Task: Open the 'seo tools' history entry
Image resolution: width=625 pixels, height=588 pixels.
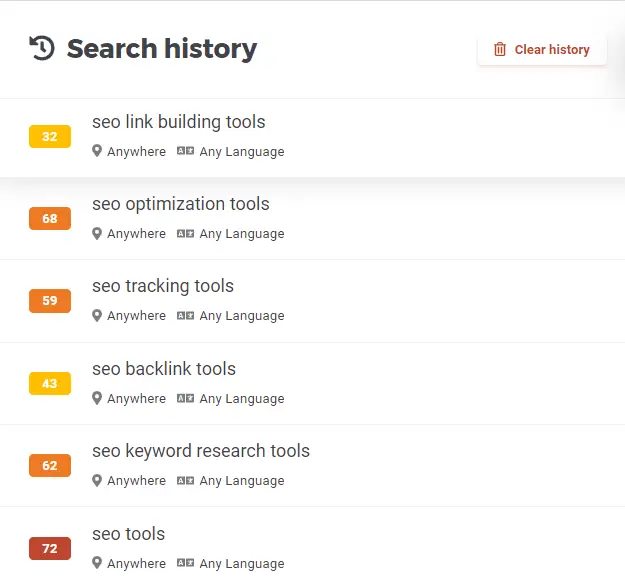Action: tap(312, 548)
